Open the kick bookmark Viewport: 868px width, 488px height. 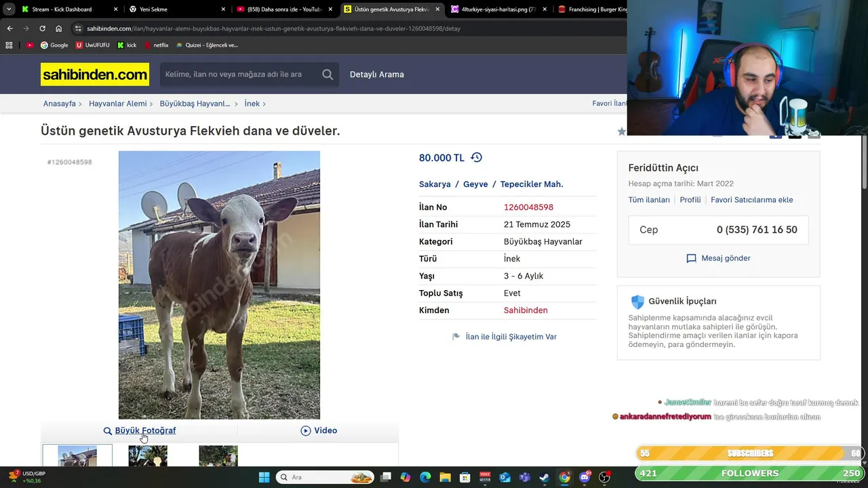pos(127,45)
